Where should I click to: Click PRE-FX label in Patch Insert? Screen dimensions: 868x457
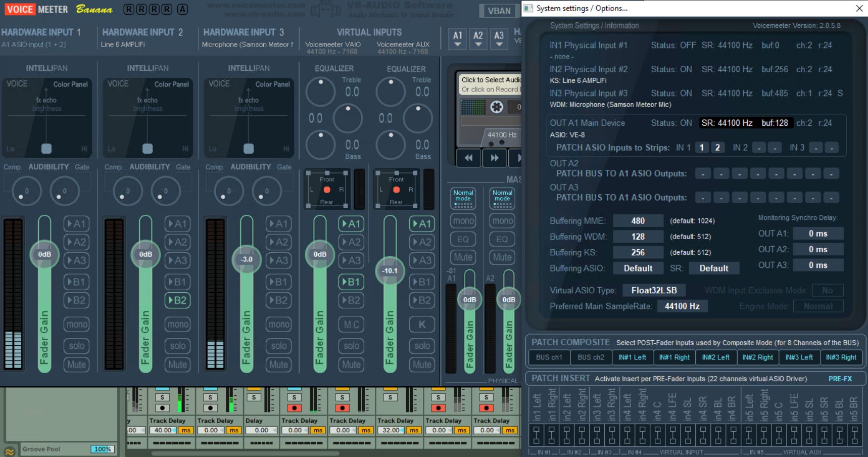pos(840,379)
